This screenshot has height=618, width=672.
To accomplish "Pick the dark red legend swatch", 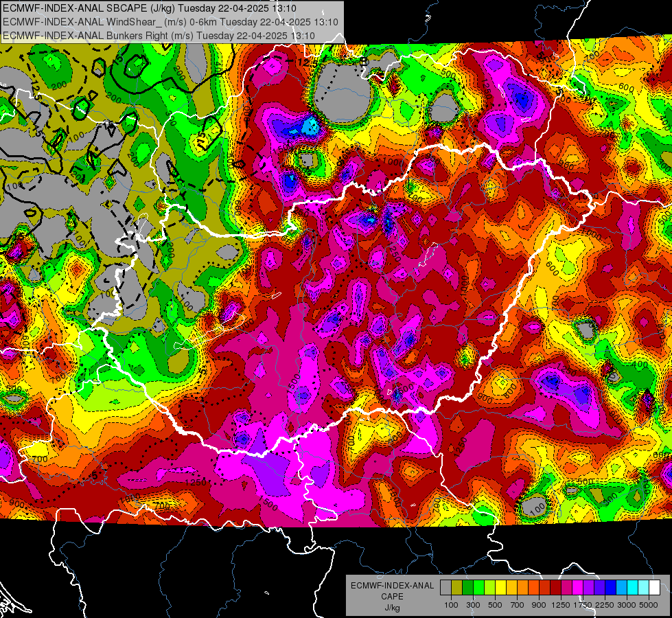I will point(556,588).
